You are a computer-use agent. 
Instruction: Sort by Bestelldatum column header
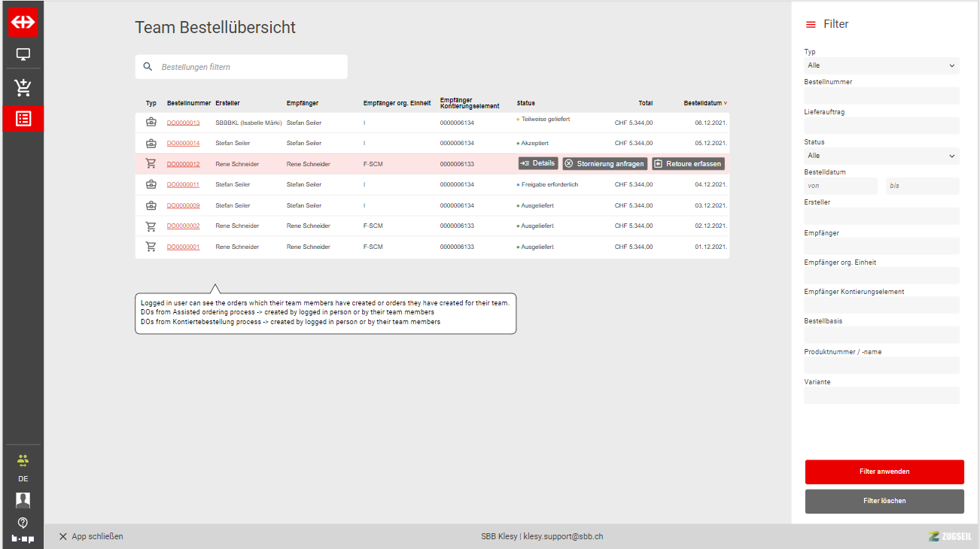coord(705,103)
